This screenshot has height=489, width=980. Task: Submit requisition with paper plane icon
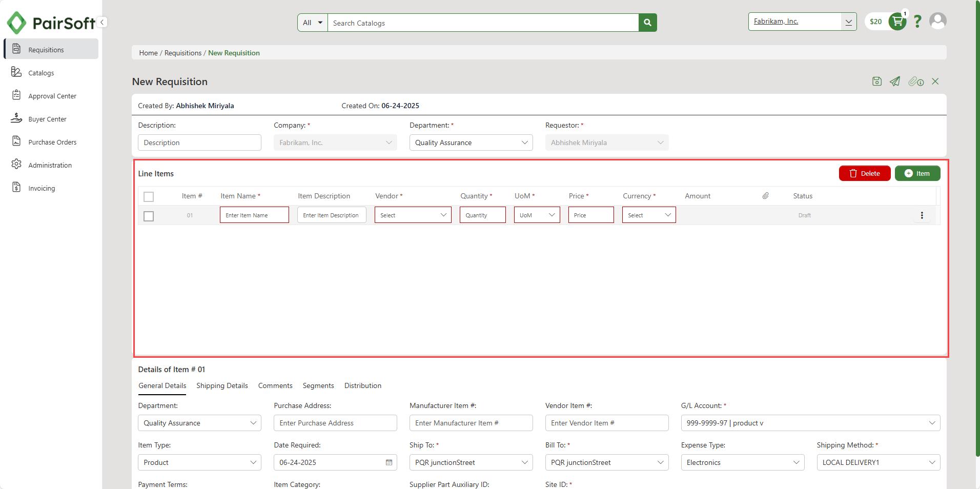(895, 81)
